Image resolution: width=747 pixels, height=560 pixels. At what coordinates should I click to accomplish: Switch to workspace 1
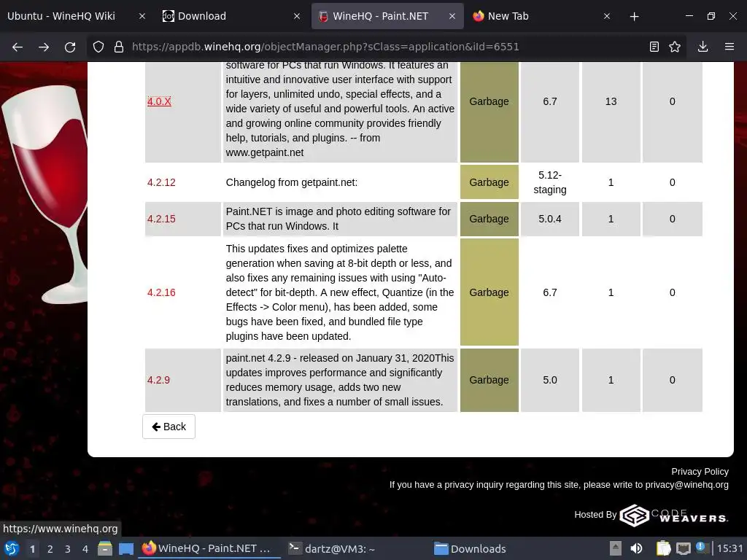(32, 549)
